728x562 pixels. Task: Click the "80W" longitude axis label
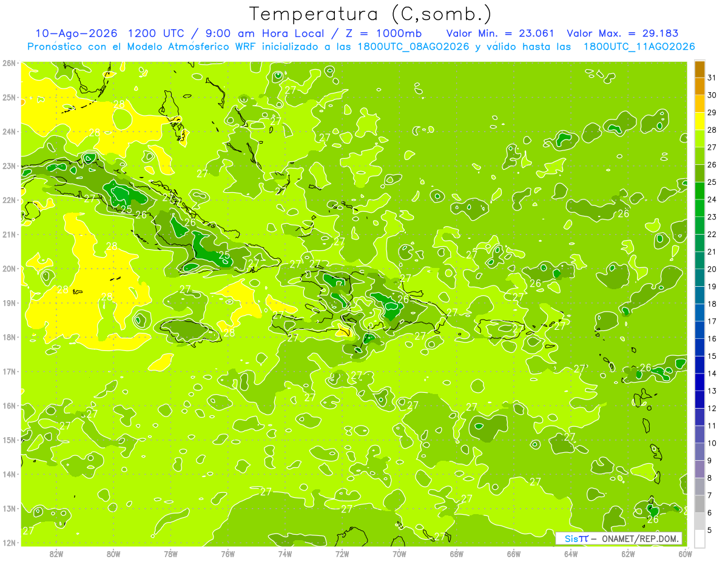point(113,554)
